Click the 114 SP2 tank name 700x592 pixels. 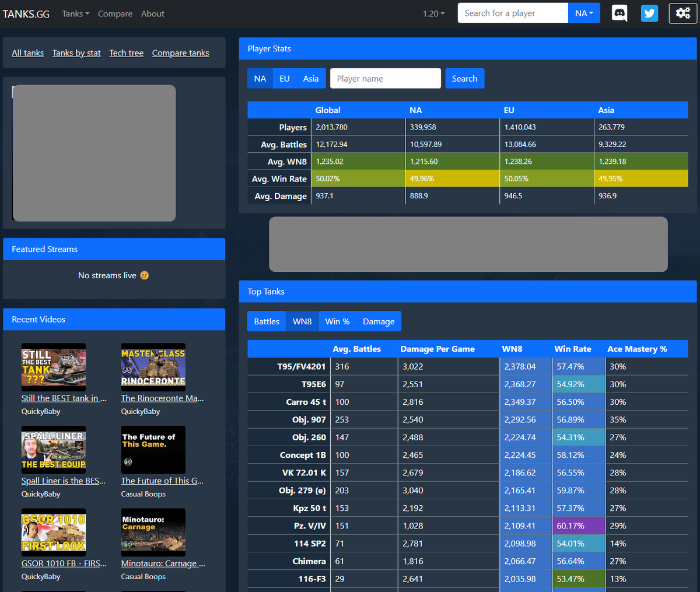point(310,544)
